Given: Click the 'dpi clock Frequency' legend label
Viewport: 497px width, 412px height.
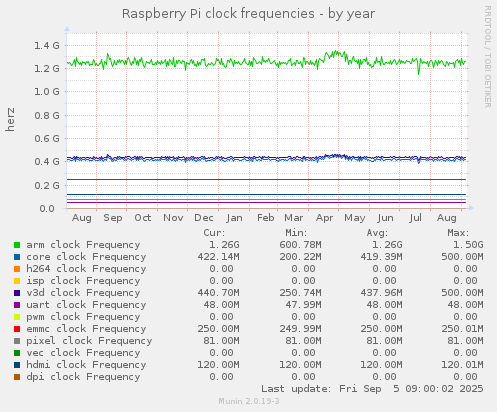Looking at the screenshot, I should tap(83, 377).
